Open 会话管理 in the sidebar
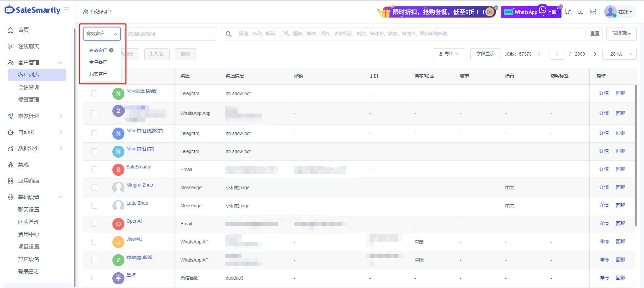 click(29, 87)
